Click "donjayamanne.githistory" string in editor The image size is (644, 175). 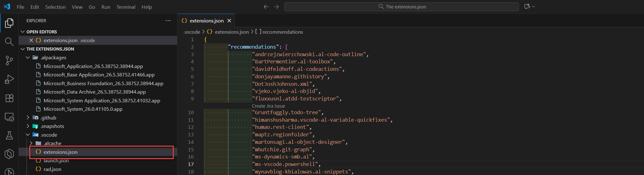pyautogui.click(x=289, y=76)
